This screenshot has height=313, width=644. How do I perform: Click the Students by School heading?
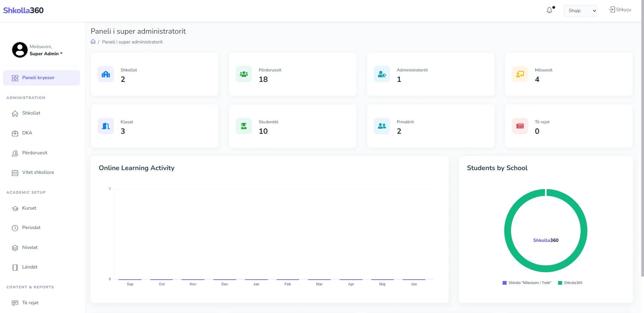click(497, 168)
